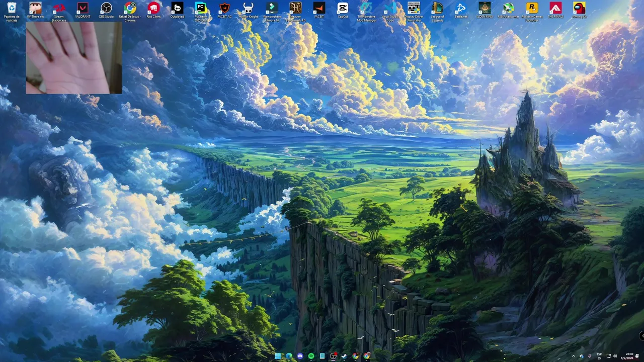Select the OBS Studio desktop shortcut

pos(106,10)
